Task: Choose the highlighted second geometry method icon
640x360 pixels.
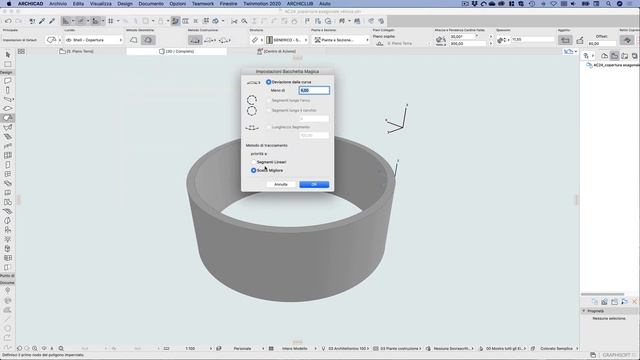Action: click(x=148, y=40)
